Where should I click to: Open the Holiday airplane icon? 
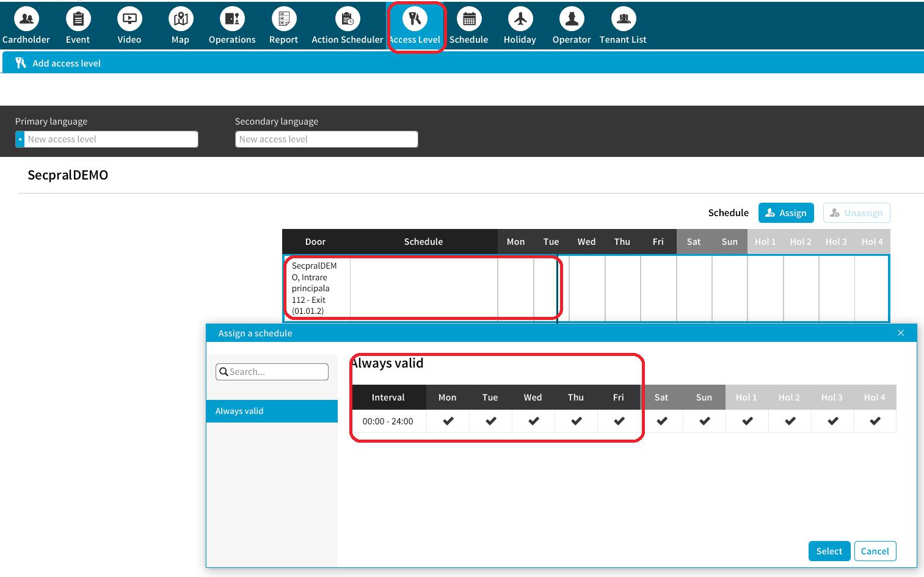click(x=520, y=20)
